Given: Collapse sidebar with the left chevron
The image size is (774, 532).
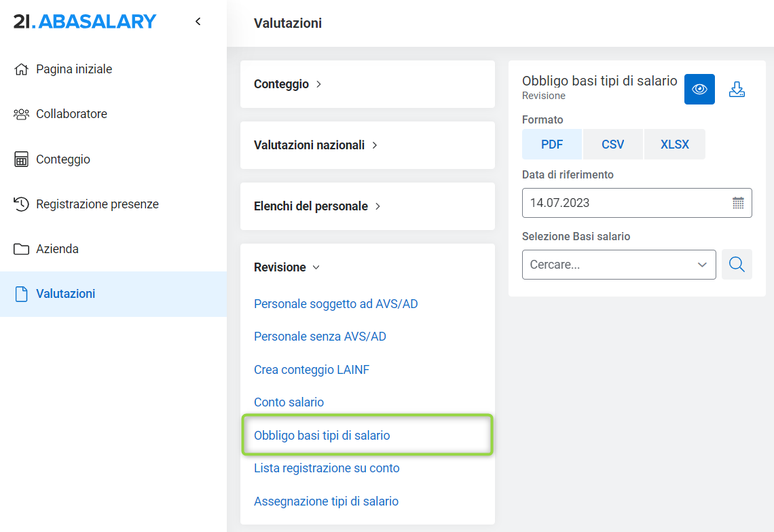Looking at the screenshot, I should click(198, 22).
